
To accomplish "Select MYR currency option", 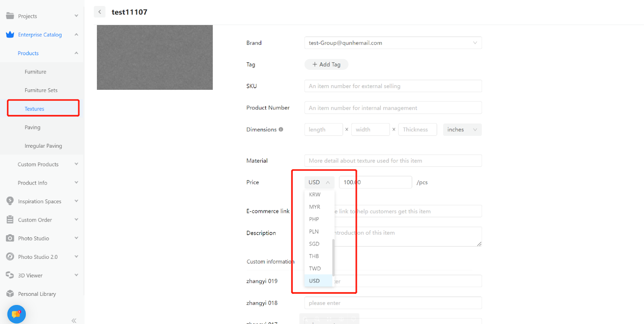I will 318,207.
